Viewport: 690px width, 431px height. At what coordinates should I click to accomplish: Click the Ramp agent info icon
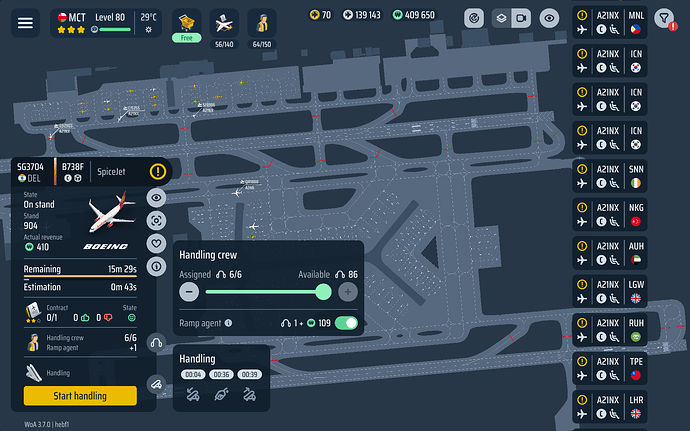tap(228, 323)
